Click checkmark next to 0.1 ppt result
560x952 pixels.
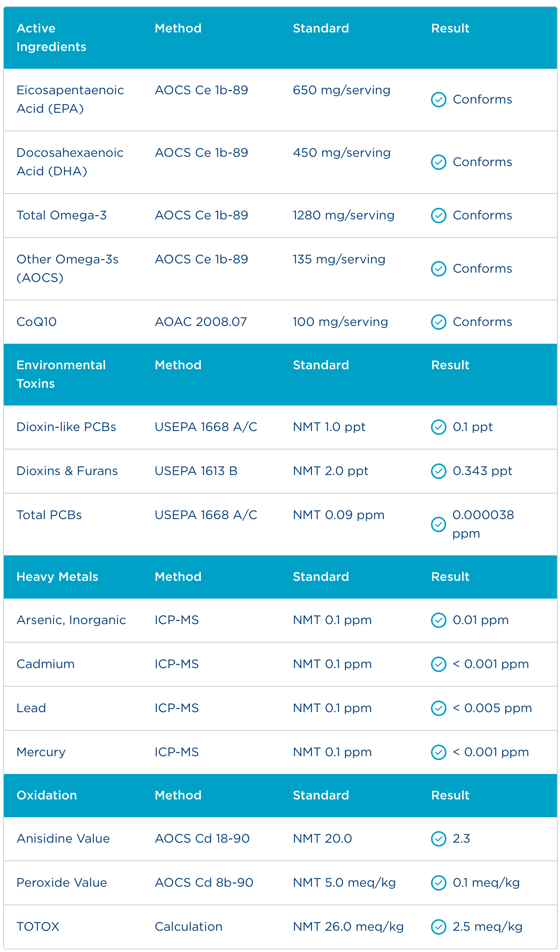coord(438,427)
